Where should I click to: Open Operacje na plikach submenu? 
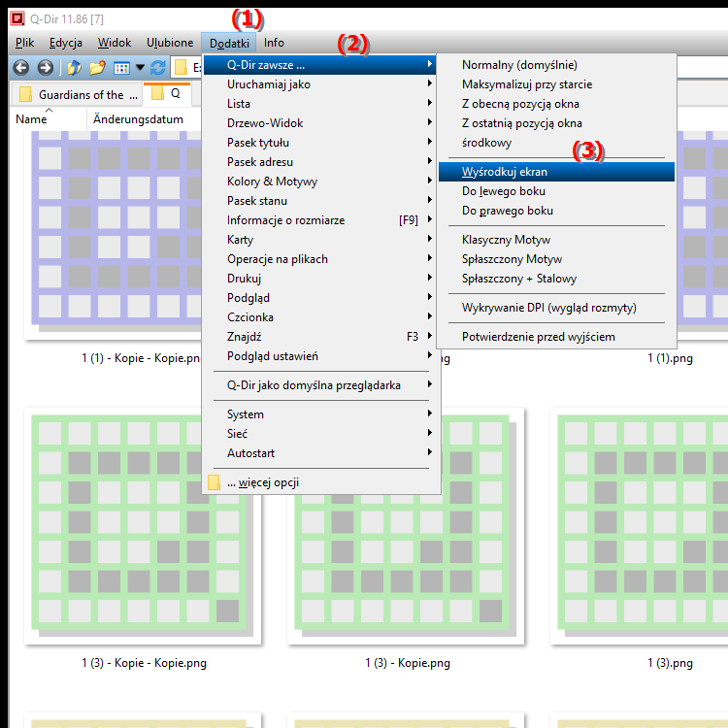pos(319,259)
